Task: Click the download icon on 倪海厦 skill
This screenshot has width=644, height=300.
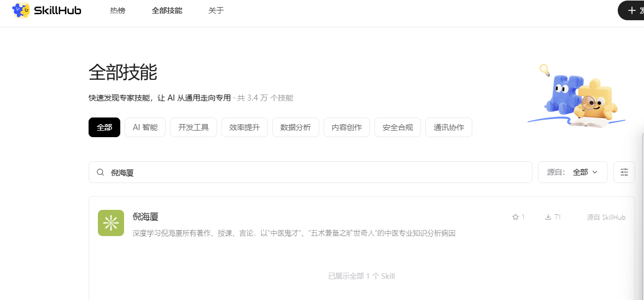Action: coord(548,217)
